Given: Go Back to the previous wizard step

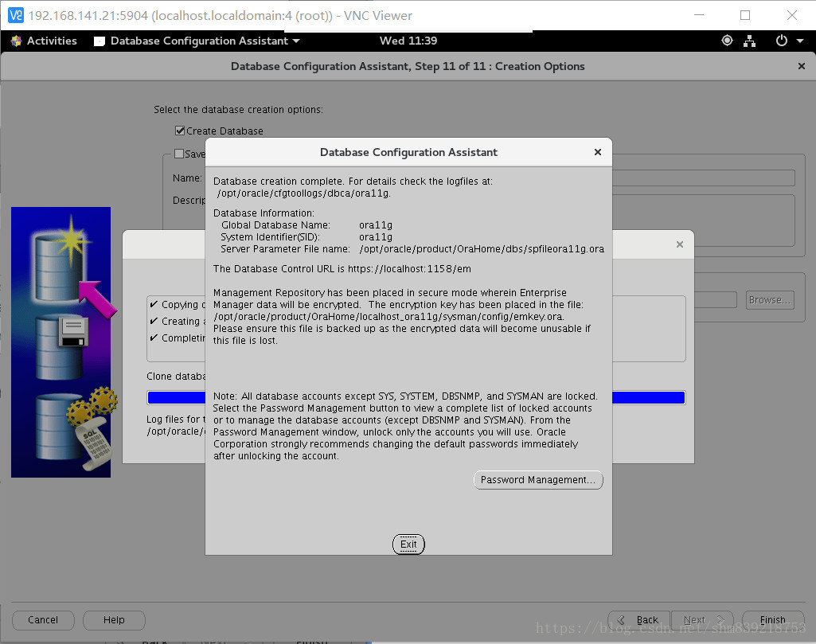Looking at the screenshot, I should pyautogui.click(x=639, y=620).
